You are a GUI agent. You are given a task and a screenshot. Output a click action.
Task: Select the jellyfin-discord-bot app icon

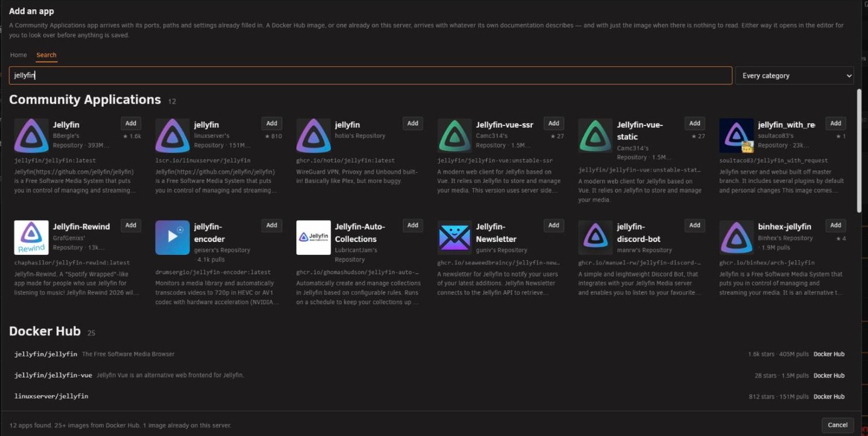[595, 237]
